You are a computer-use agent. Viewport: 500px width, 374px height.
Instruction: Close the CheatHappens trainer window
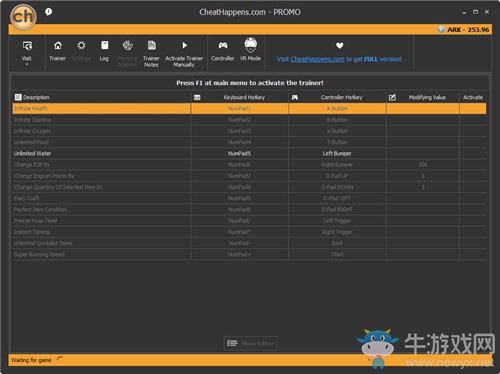[487, 12]
